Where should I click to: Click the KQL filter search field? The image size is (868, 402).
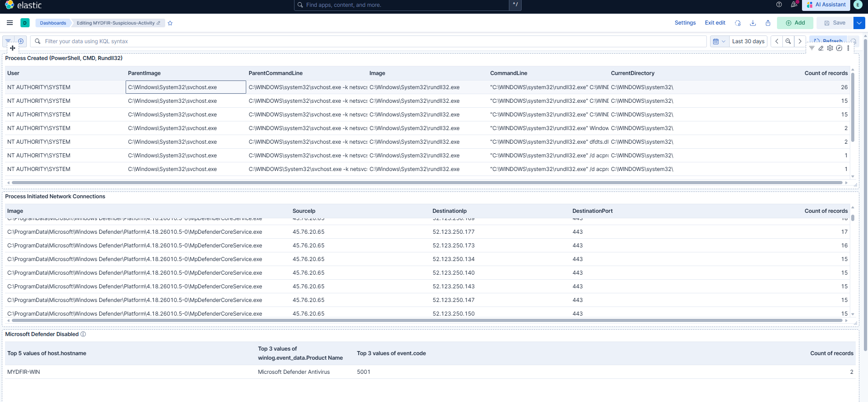tap(373, 41)
